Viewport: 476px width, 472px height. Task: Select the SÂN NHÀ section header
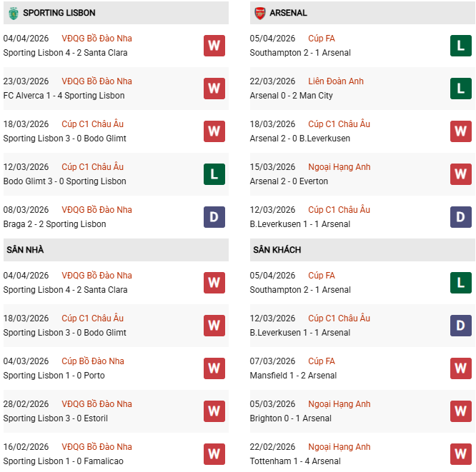click(25, 250)
